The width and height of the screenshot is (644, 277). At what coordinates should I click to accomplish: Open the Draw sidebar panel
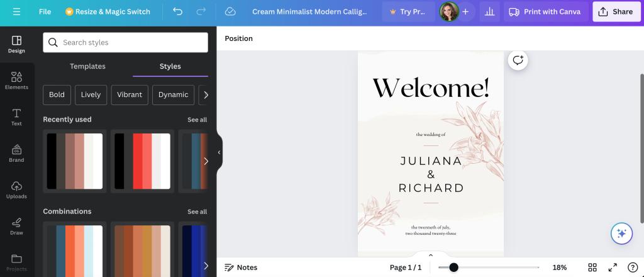[16, 226]
